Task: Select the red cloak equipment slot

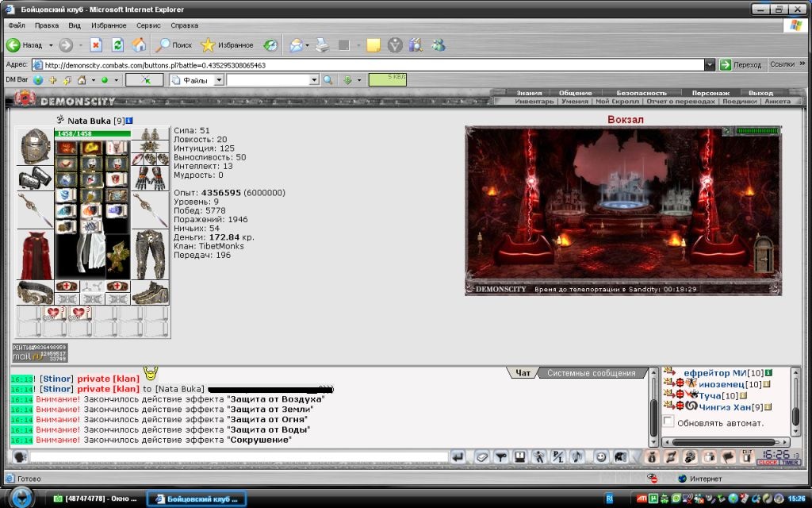Action: (35, 255)
